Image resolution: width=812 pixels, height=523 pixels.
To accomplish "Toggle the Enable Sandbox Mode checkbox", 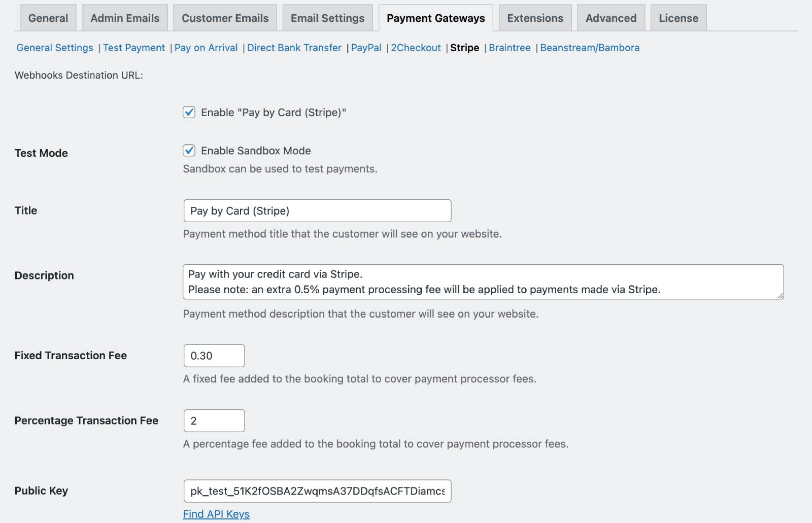I will [189, 151].
